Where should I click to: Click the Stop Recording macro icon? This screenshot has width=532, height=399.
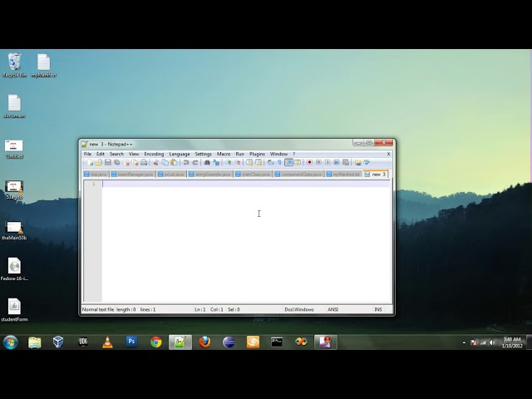point(318,163)
